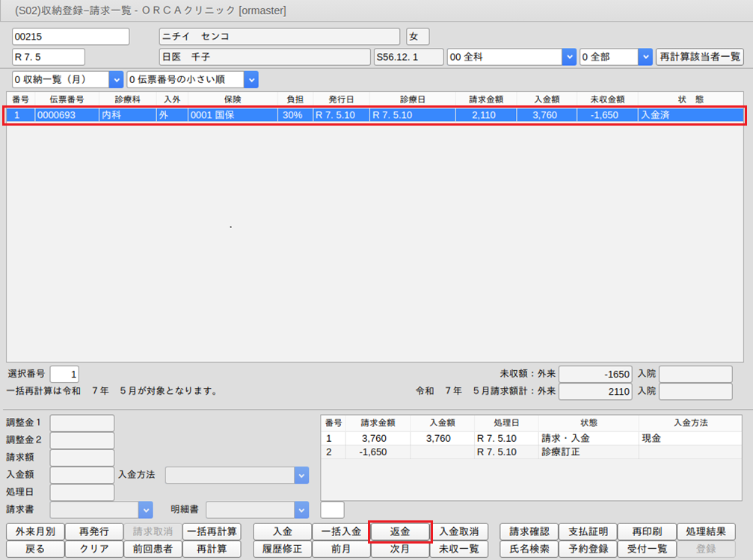
Task: Open the 0 全部 filter dropdown
Action: tap(645, 57)
